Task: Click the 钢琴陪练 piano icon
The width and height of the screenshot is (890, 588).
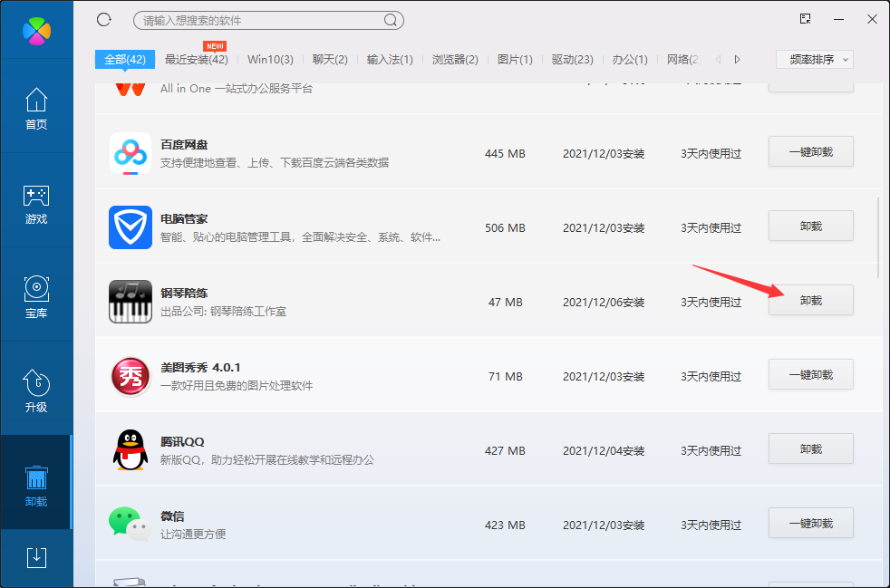Action: pos(131,302)
